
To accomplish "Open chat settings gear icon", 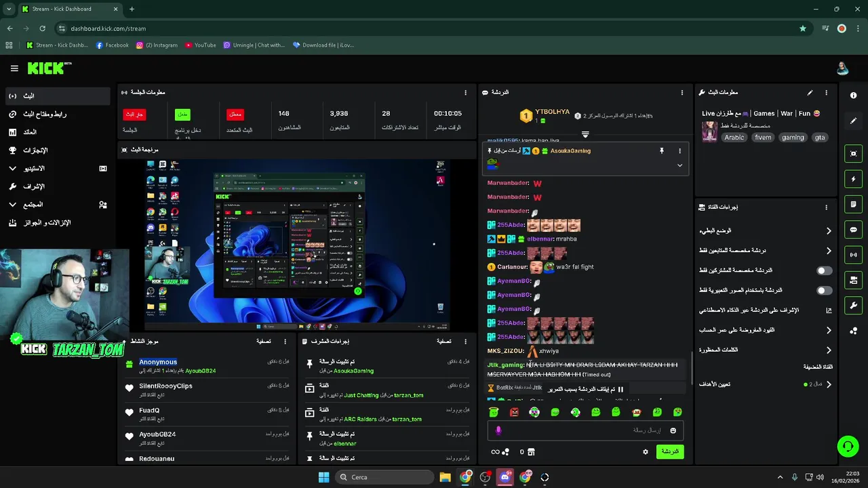I will pyautogui.click(x=645, y=452).
